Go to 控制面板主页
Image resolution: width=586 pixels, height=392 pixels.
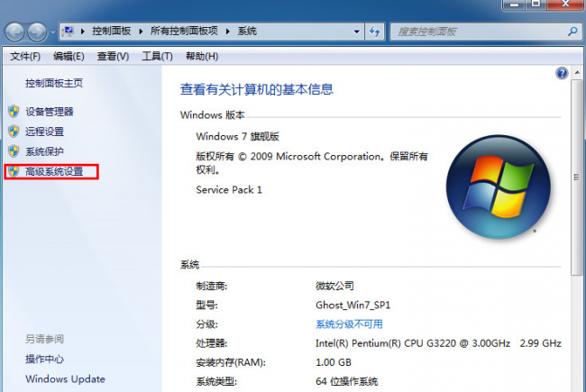[54, 83]
